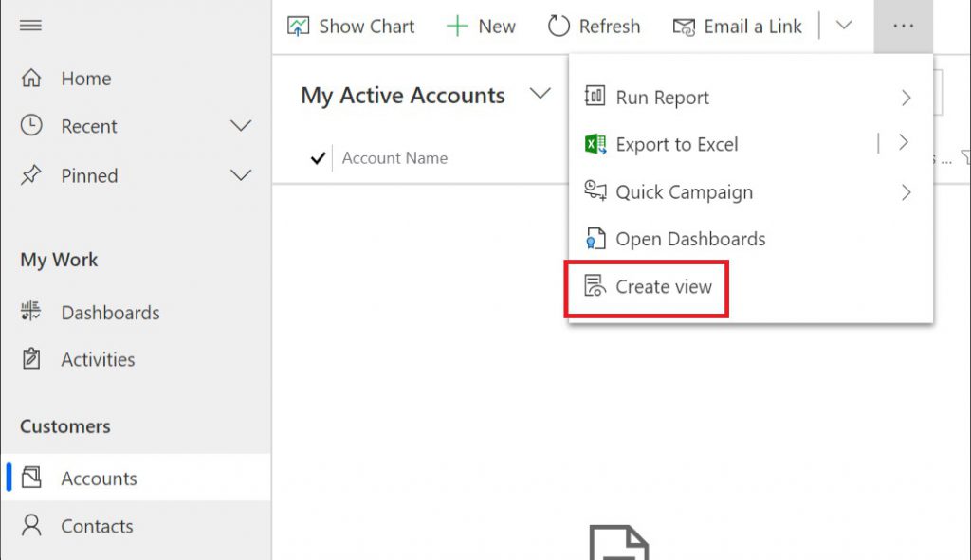This screenshot has width=971, height=560.
Task: Toggle the select-all checkmark column header
Action: click(x=318, y=158)
